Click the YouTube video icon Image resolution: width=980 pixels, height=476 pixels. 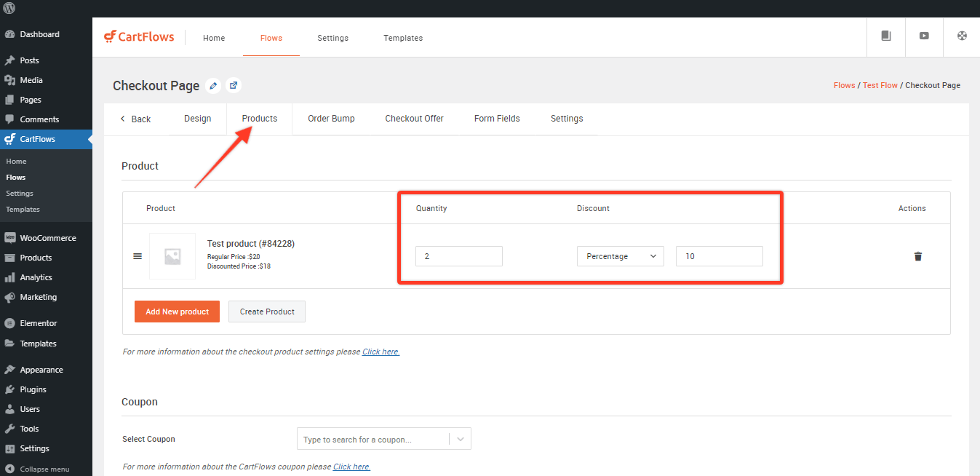coord(924,36)
